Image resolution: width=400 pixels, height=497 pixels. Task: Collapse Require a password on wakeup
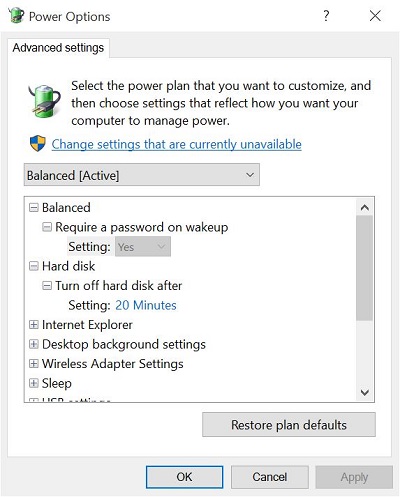(47, 227)
